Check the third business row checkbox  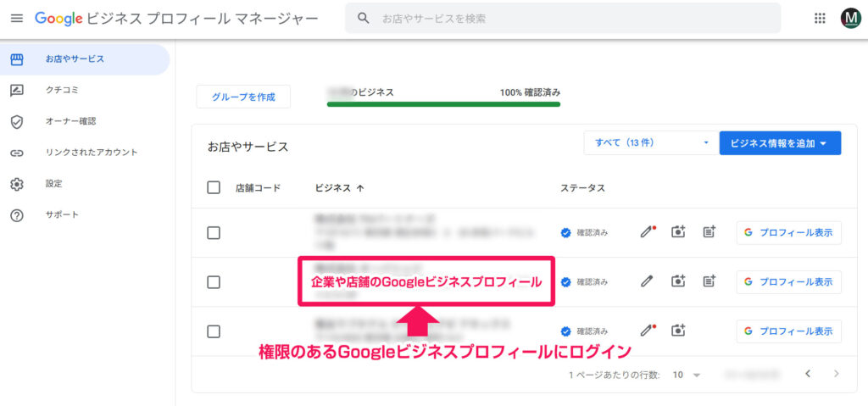(x=214, y=331)
